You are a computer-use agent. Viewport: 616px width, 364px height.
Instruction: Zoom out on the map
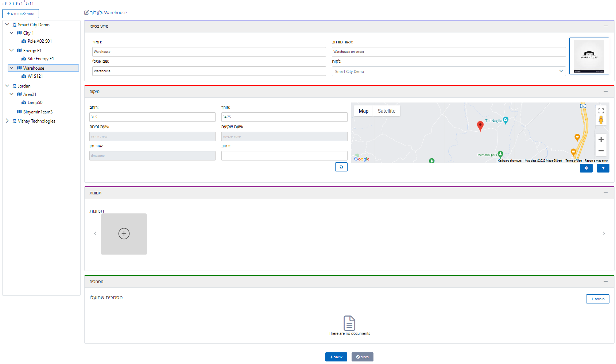tap(601, 151)
